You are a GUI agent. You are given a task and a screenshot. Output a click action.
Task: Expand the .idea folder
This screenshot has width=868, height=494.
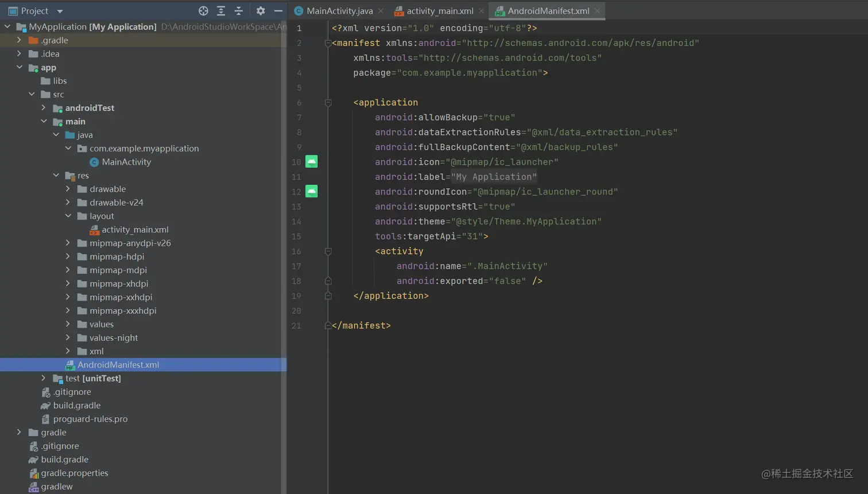[x=20, y=53]
